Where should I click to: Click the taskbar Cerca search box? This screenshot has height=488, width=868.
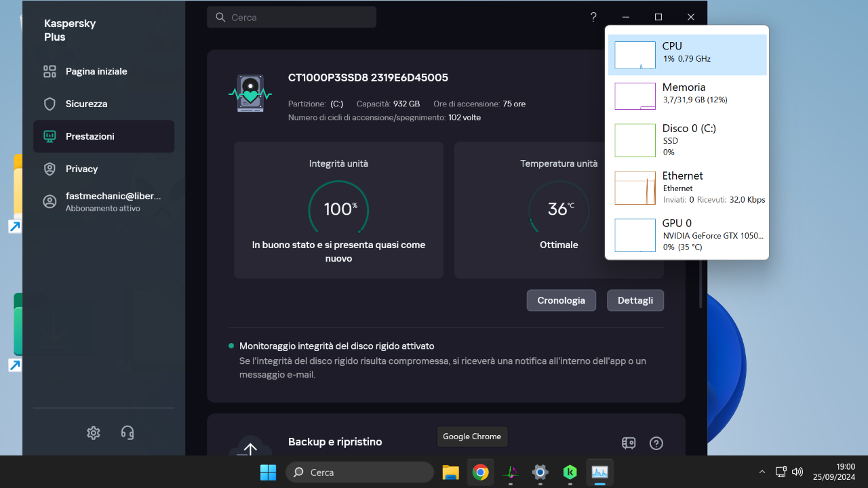click(x=359, y=472)
